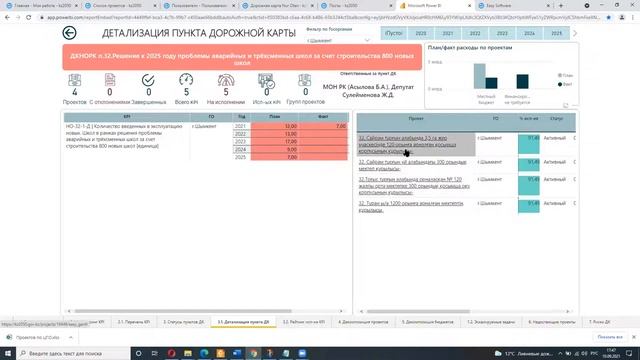Open highlighted first project link

click(407, 144)
